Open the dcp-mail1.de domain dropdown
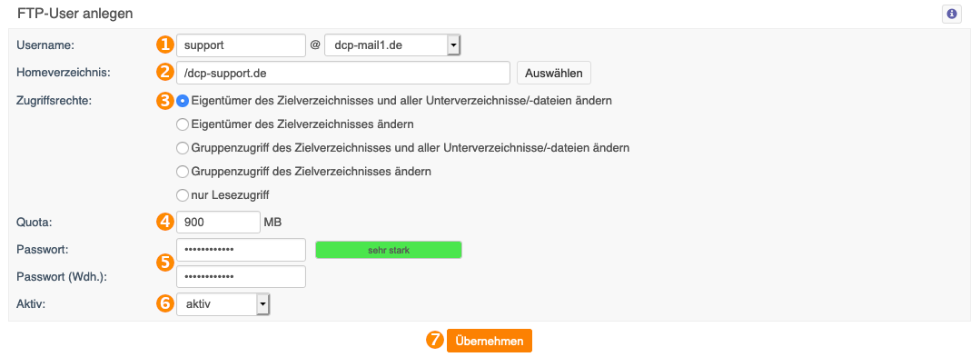 coord(392,45)
